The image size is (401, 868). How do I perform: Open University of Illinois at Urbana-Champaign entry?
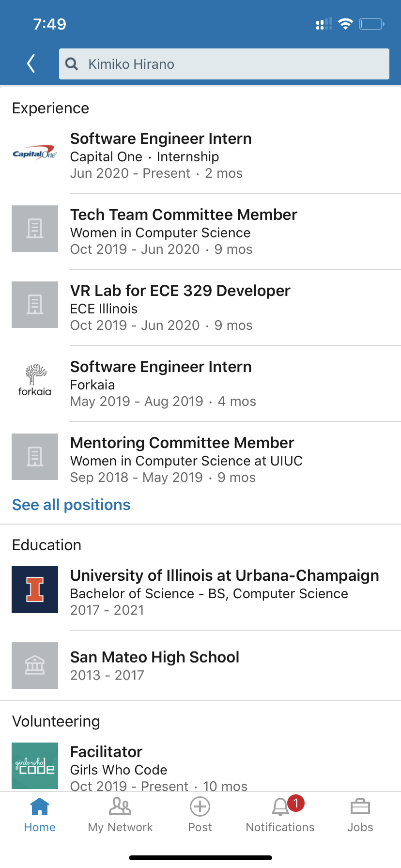pyautogui.click(x=225, y=575)
